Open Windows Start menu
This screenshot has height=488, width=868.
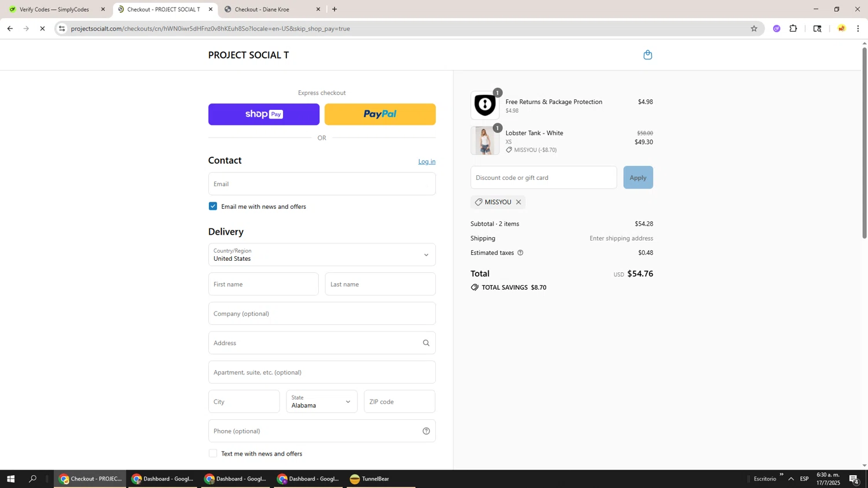point(10,479)
